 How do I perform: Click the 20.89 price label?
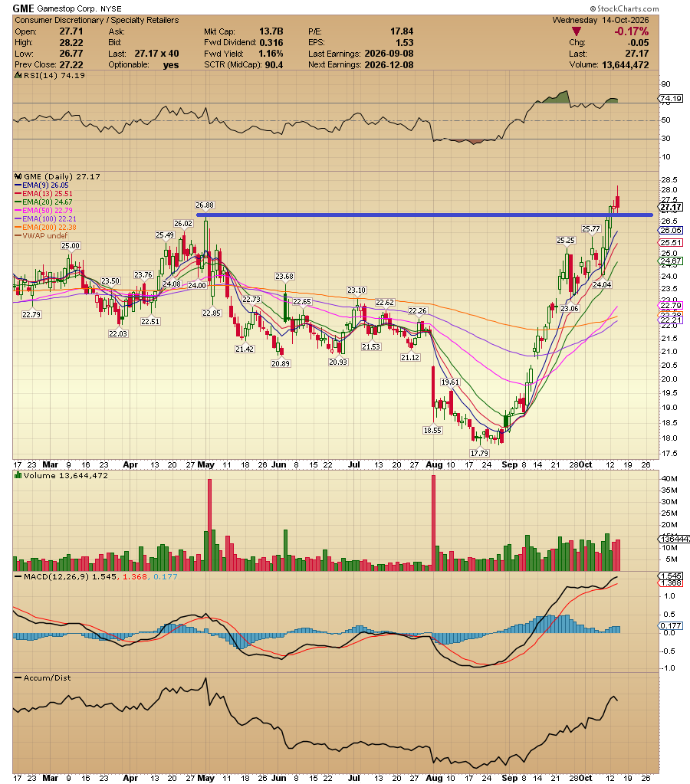coord(281,363)
